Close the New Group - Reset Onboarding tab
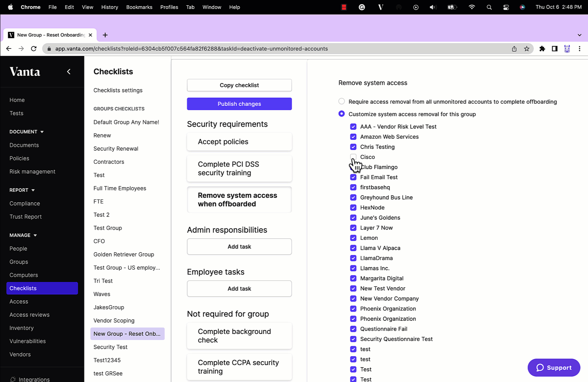The width and height of the screenshot is (588, 382). tap(91, 35)
